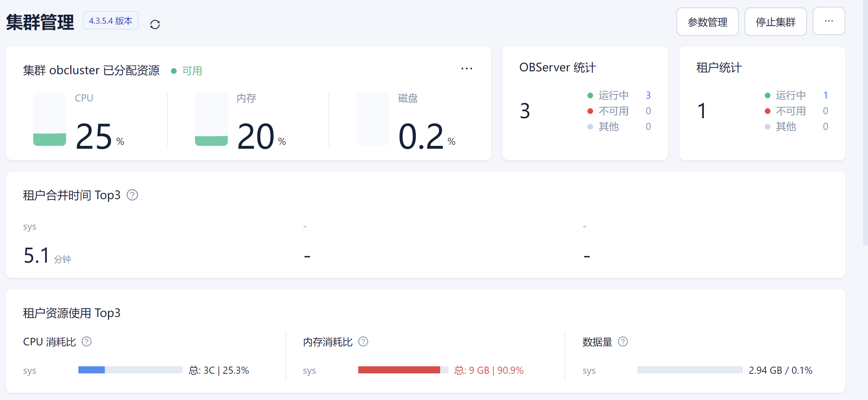Click the sys tenant under 租户合并时间
The height and width of the screenshot is (400, 868).
30,226
